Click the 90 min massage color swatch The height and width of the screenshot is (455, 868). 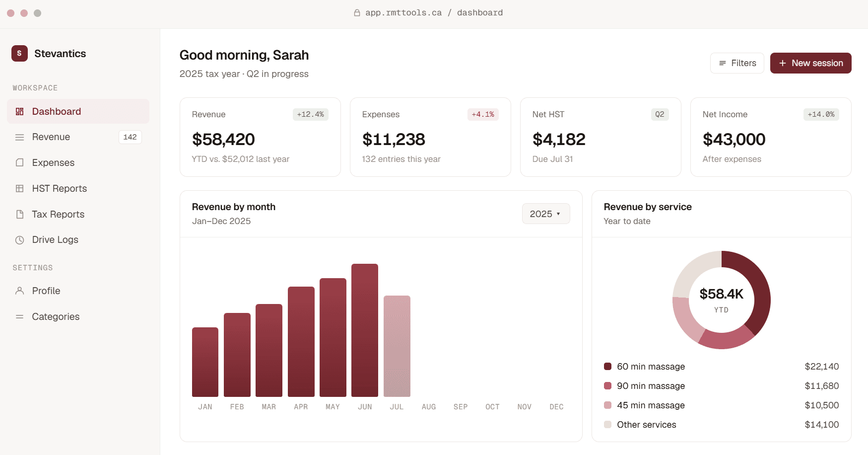(607, 386)
